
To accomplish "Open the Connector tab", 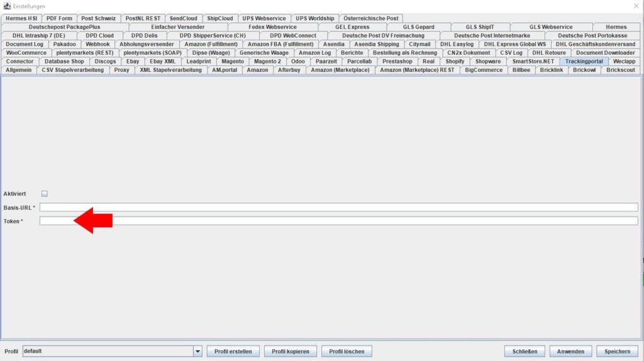I will tap(19, 61).
